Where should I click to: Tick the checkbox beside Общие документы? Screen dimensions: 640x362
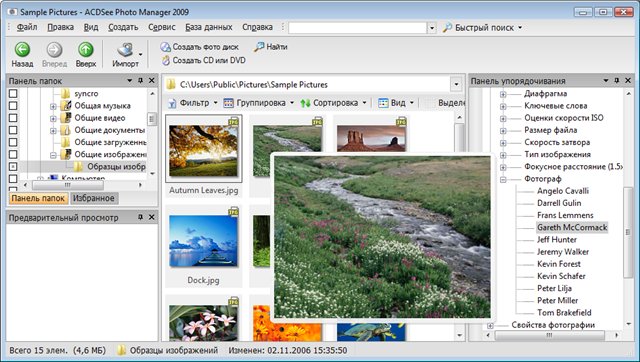tap(13, 130)
